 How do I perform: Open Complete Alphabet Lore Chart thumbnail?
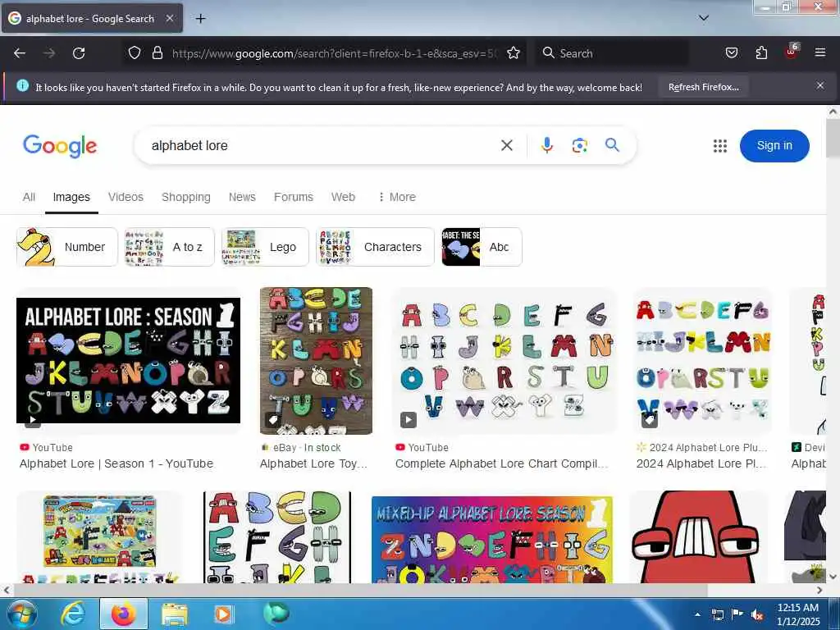coord(504,361)
